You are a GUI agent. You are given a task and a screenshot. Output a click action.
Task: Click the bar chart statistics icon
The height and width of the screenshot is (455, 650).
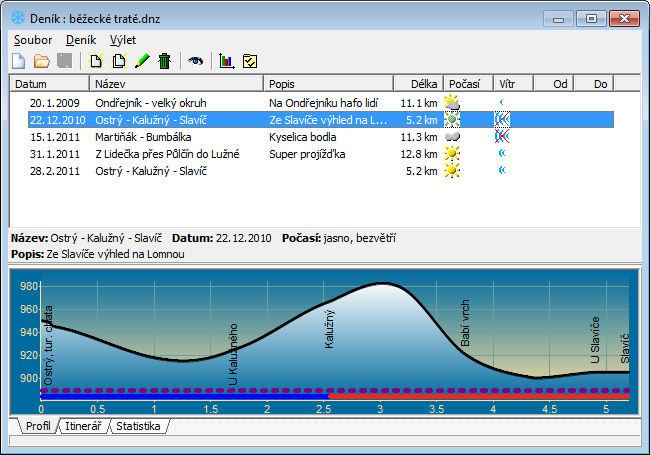tap(227, 61)
